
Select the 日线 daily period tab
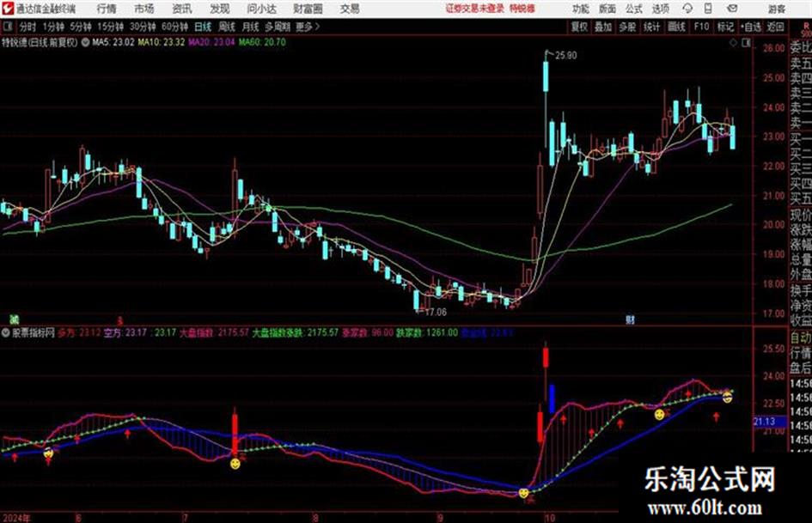coord(203,27)
